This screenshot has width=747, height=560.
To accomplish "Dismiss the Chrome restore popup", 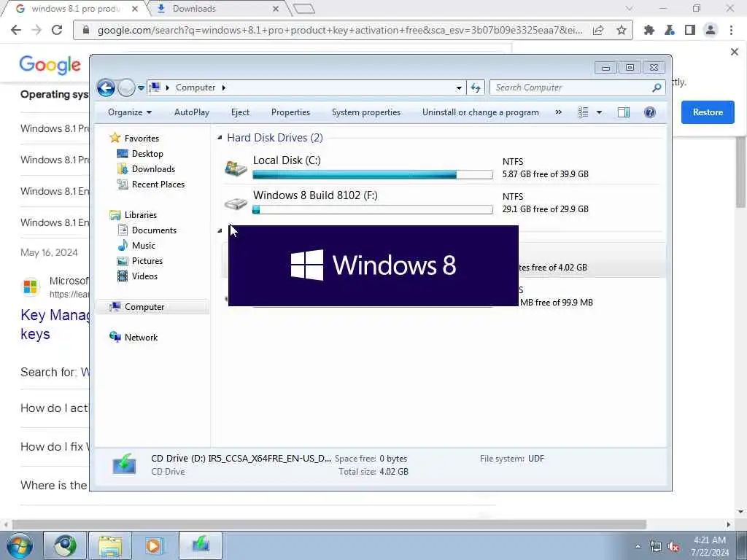I will click(734, 52).
